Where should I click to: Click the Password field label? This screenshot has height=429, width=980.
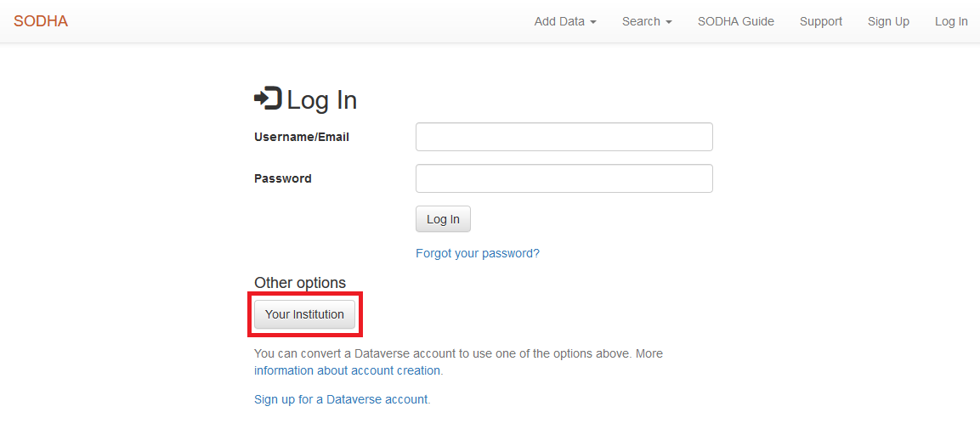pos(282,178)
